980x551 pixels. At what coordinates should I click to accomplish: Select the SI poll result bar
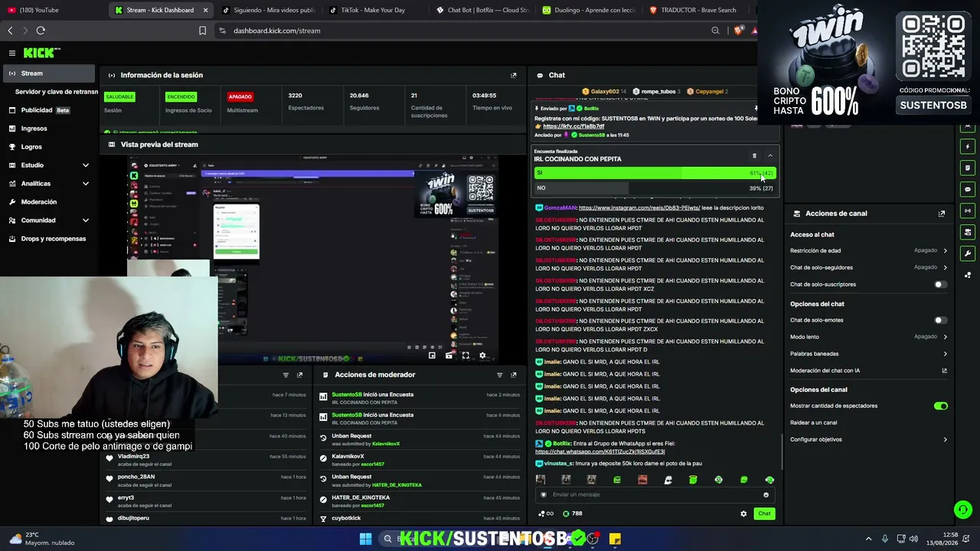[x=655, y=173]
